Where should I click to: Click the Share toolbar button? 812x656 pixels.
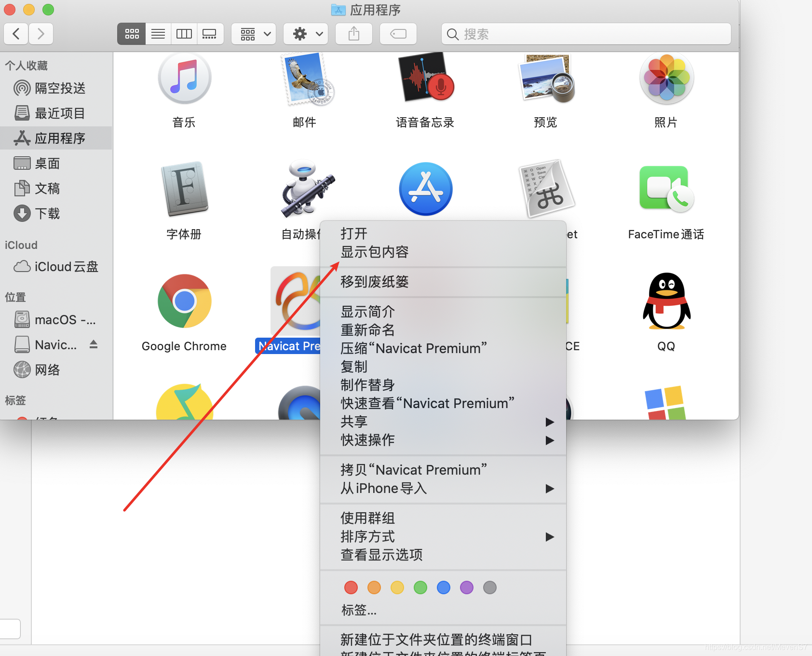pyautogui.click(x=354, y=34)
